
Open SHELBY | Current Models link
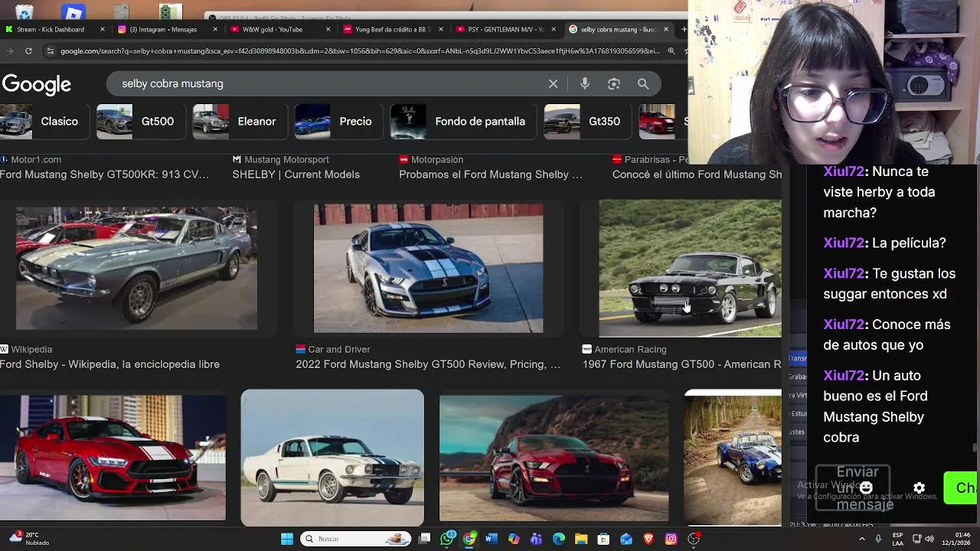click(296, 174)
